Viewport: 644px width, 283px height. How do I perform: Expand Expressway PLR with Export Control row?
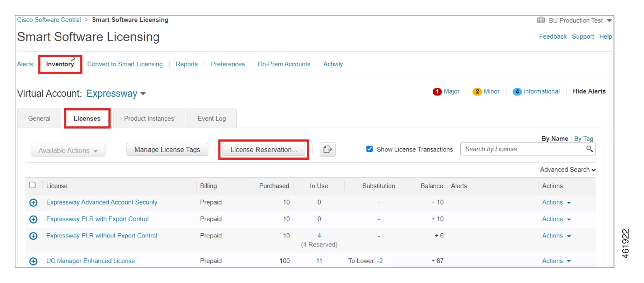click(33, 219)
